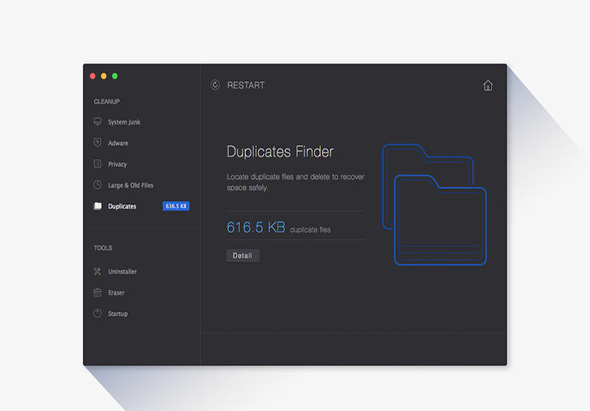Click the RESTART label

coord(246,85)
